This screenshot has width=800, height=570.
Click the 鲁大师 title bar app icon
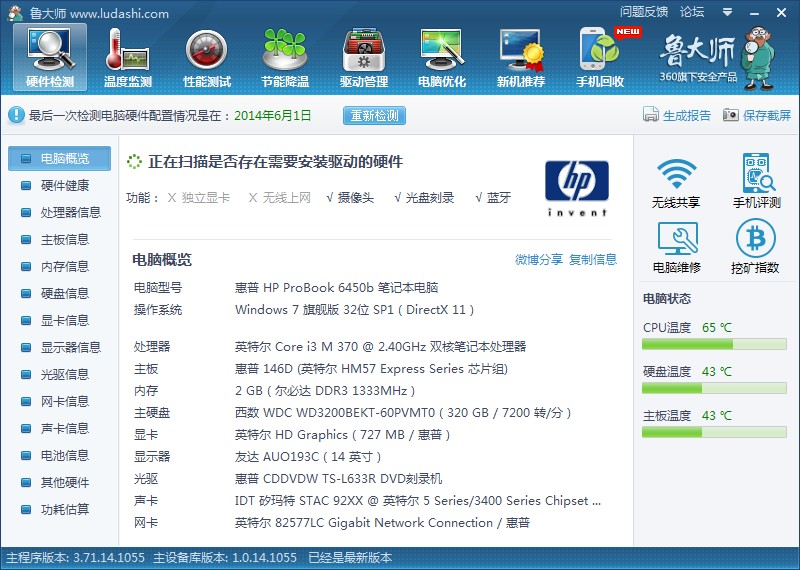(15, 13)
